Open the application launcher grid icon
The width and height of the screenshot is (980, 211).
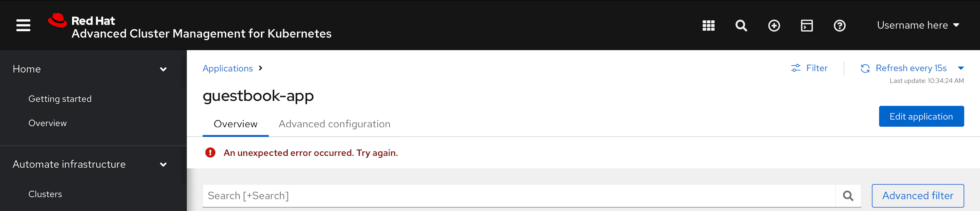(708, 26)
